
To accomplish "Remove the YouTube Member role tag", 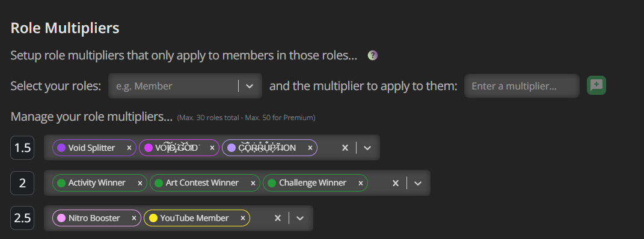I will [242, 218].
